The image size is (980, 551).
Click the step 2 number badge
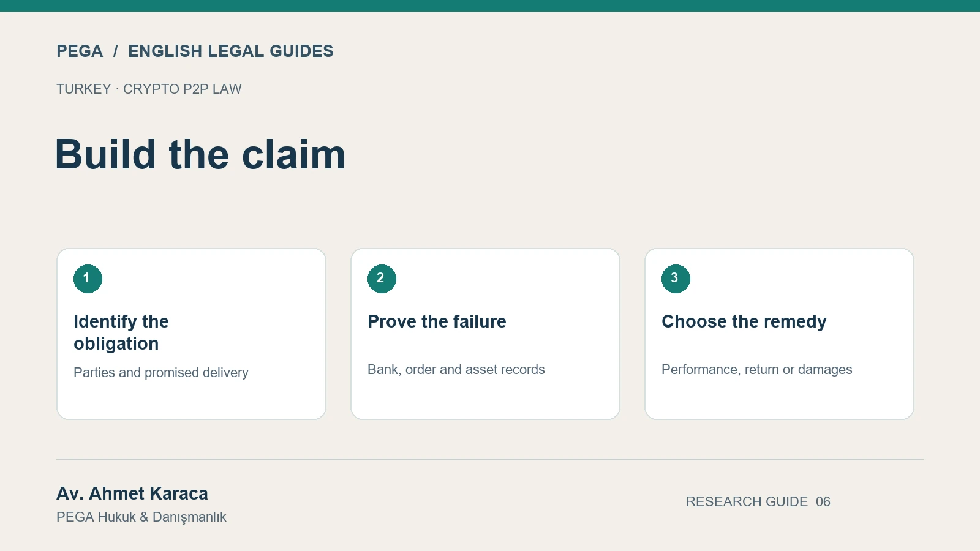[382, 279]
